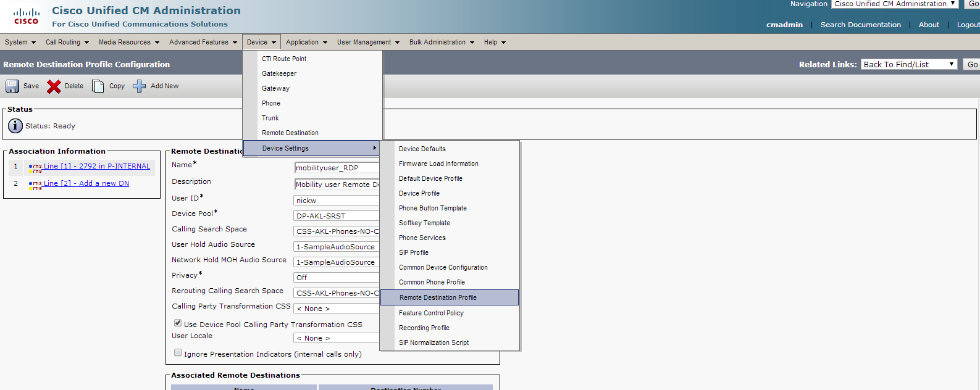This screenshot has width=980, height=390.
Task: Click the User ID field
Action: (336, 201)
